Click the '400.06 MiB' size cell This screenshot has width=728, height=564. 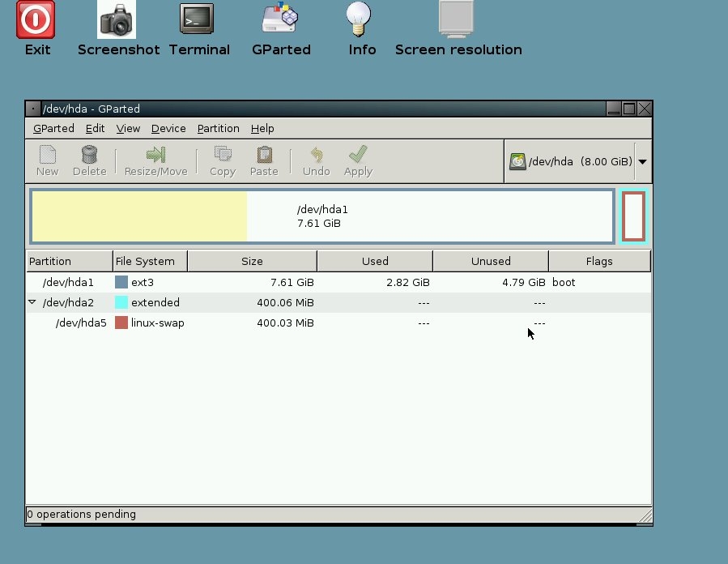[x=285, y=303]
